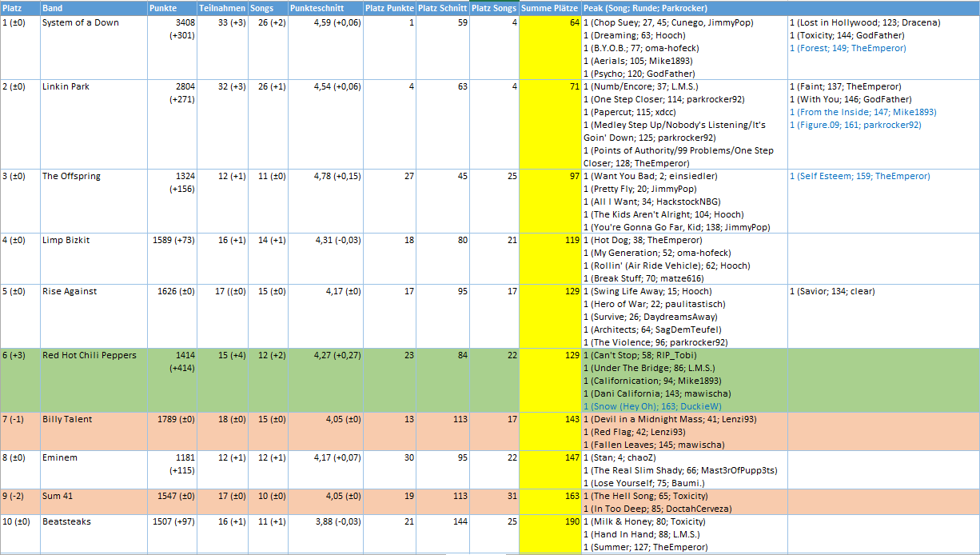Image resolution: width=980 pixels, height=555 pixels.
Task: Click the yellow sum cell showing 147
Action: 550,470
